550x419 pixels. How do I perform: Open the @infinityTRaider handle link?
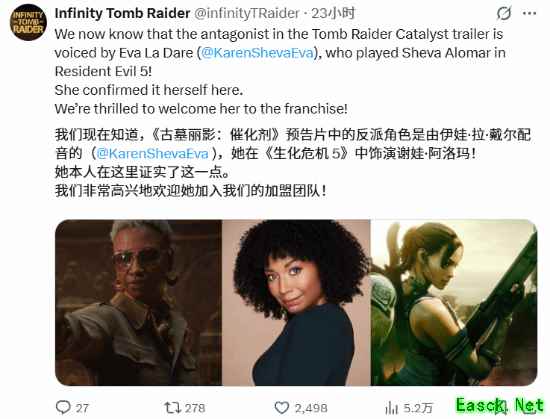[x=247, y=13]
